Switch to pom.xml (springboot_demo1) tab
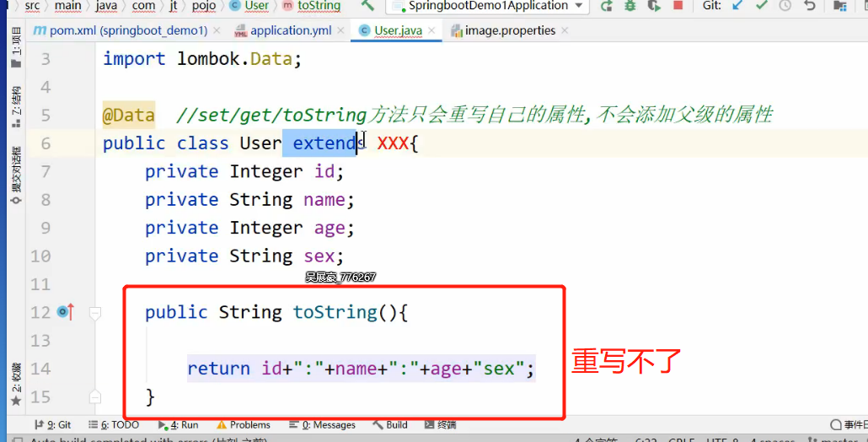 pos(128,30)
